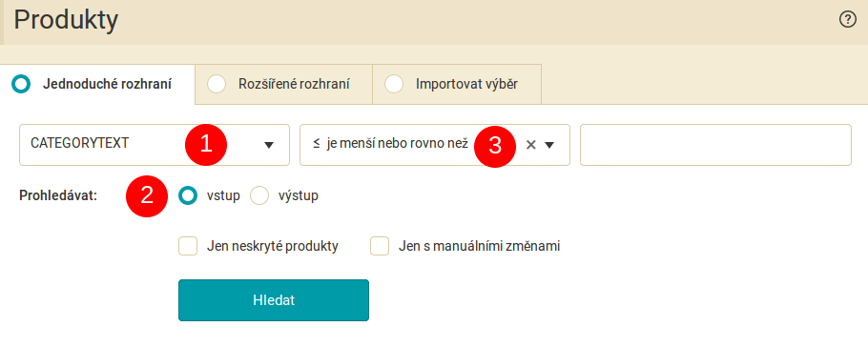
Task: Click the Hledat search button
Action: pos(274,300)
